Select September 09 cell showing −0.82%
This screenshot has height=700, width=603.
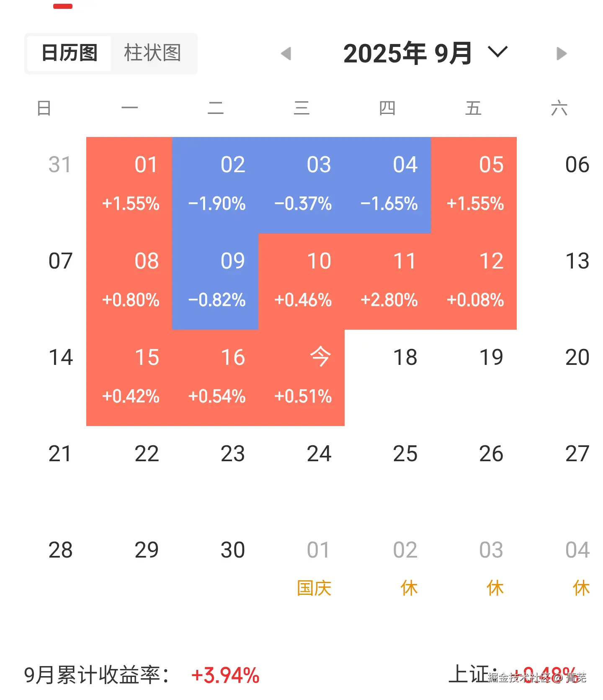tap(215, 281)
